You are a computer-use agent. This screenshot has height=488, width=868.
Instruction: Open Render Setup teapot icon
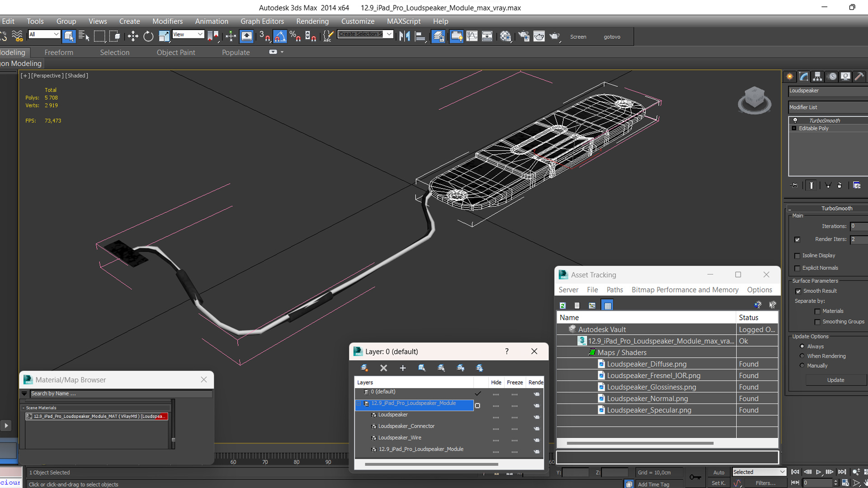[524, 36]
